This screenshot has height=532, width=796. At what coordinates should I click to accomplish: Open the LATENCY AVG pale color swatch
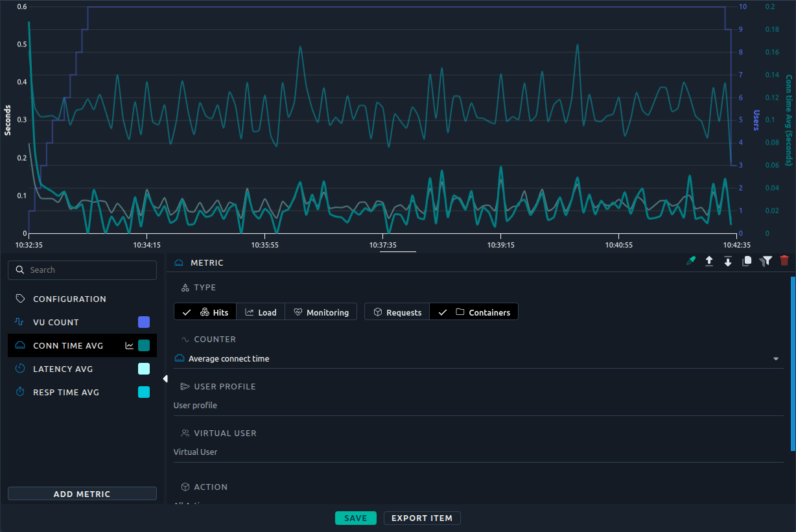(x=144, y=369)
